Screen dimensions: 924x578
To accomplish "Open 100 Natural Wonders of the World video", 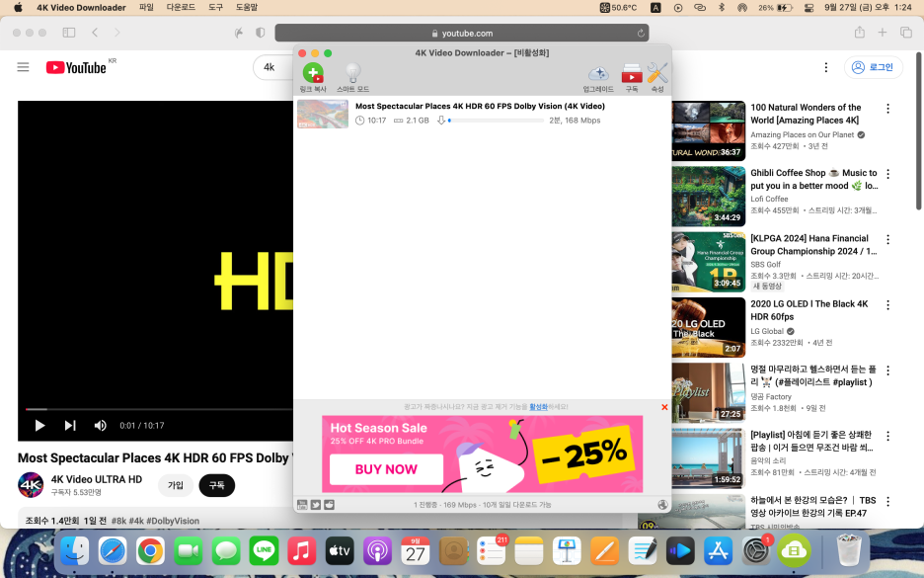I will [805, 114].
